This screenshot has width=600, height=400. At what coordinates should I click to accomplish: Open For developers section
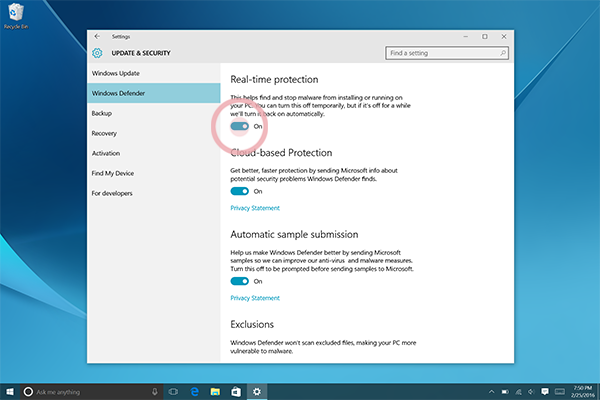click(154, 193)
